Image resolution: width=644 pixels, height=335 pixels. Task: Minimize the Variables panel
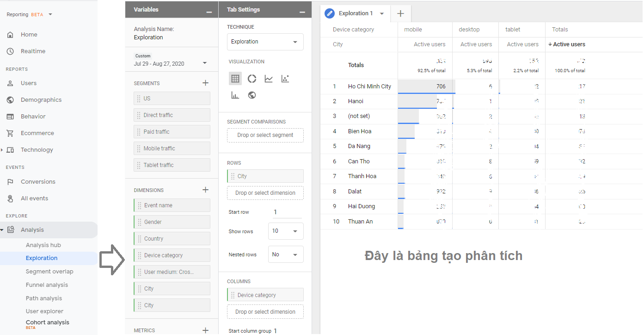pos(209,11)
